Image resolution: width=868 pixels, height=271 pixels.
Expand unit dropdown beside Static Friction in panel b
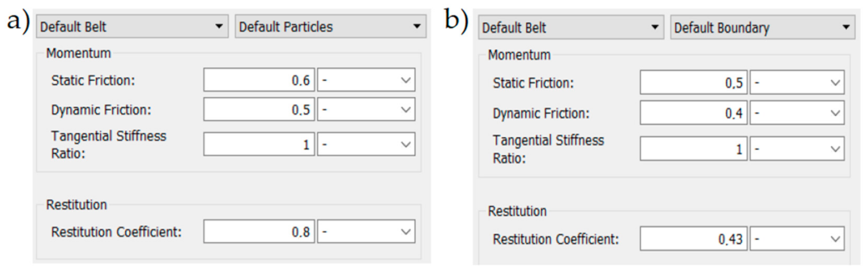[797, 83]
